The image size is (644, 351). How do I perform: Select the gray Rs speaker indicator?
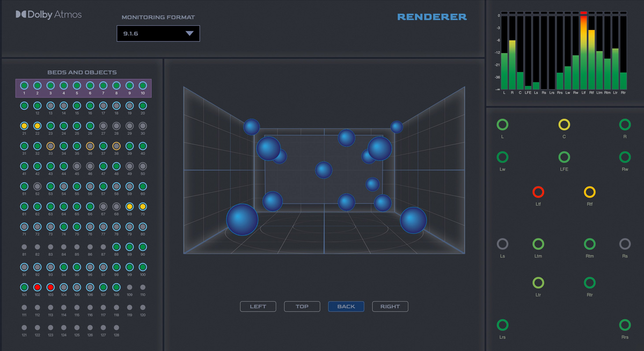tap(625, 244)
